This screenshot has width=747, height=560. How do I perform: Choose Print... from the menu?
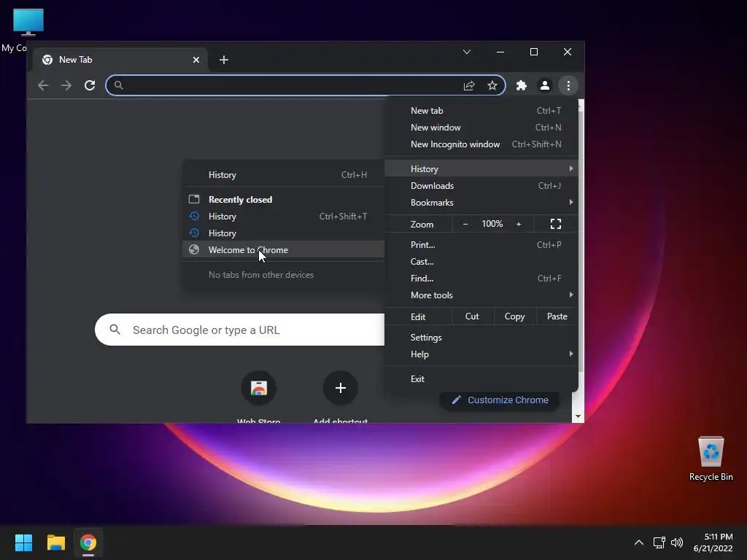[x=481, y=245]
